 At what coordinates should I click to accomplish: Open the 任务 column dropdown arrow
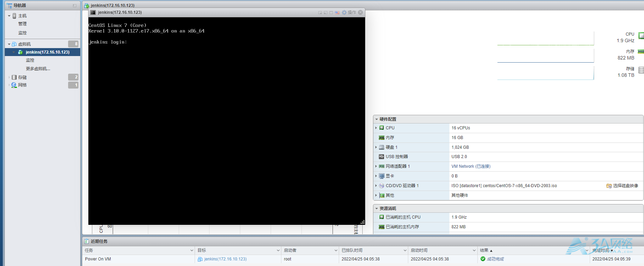(x=192, y=250)
